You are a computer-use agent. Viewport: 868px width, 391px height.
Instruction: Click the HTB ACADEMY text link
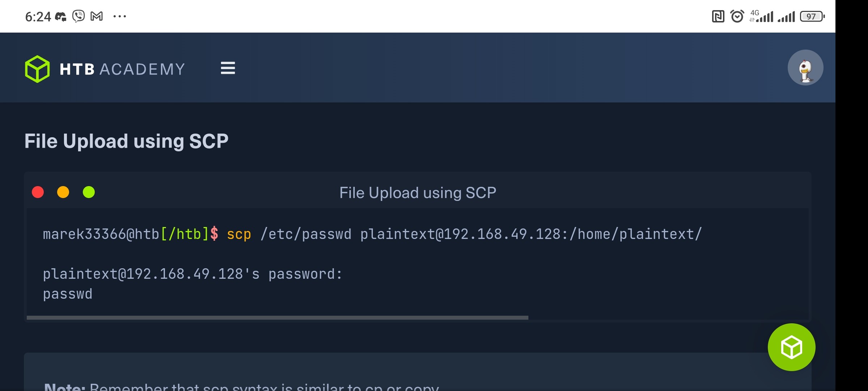click(x=122, y=69)
